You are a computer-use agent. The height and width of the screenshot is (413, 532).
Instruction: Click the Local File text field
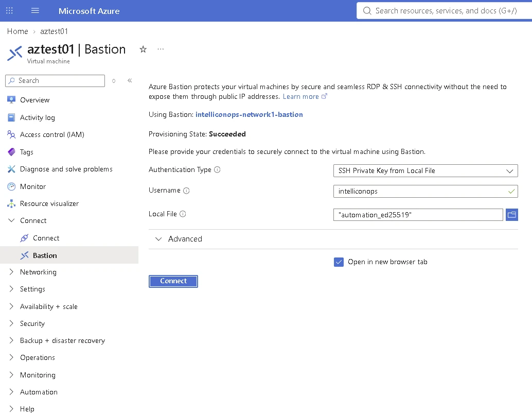418,215
